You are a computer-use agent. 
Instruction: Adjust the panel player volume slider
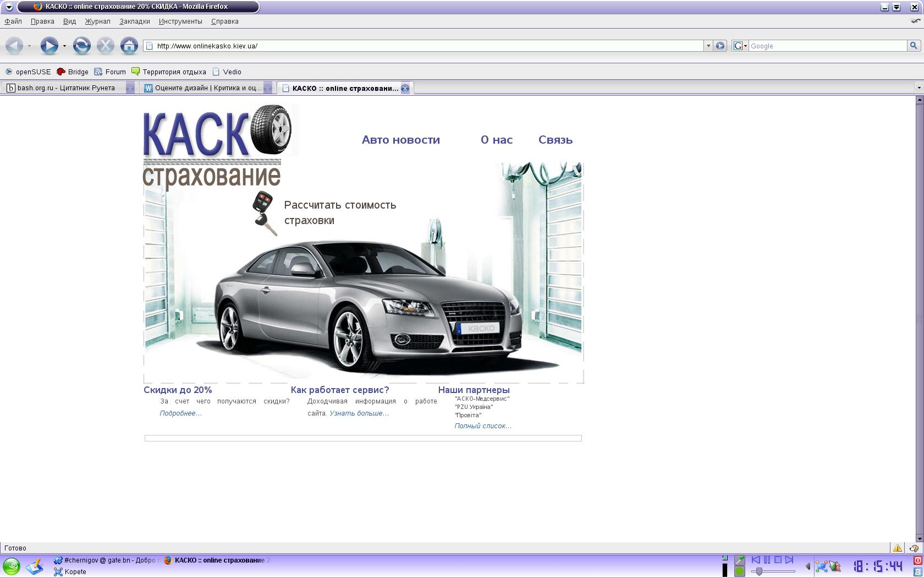[x=773, y=571]
